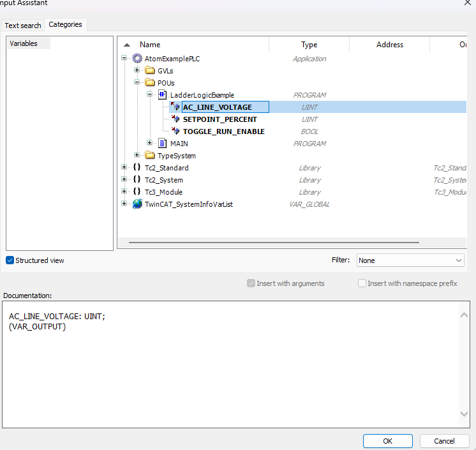Click the Tc2_Standard library braces icon
Image resolution: width=476 pixels, height=450 pixels.
(x=137, y=167)
